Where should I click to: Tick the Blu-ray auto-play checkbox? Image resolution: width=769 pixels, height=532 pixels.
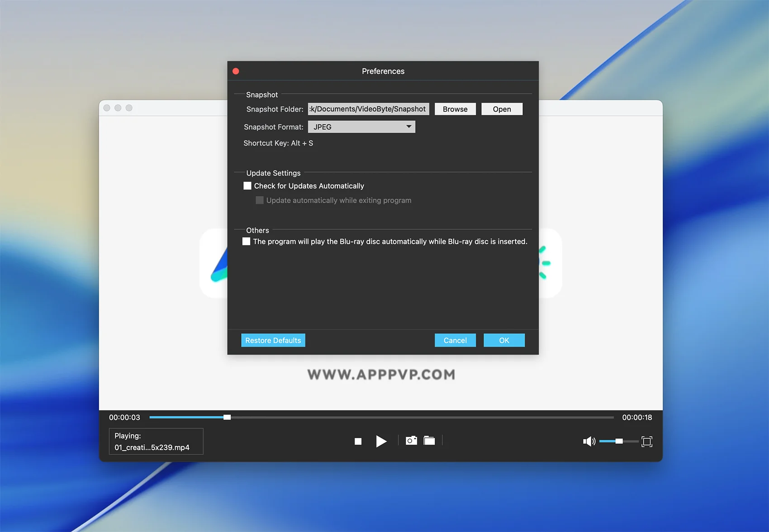point(247,242)
